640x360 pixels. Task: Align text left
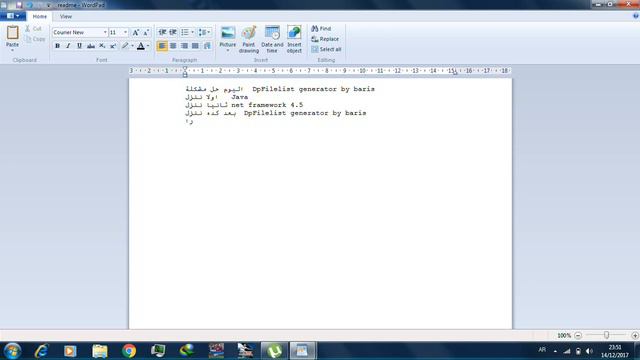click(162, 46)
